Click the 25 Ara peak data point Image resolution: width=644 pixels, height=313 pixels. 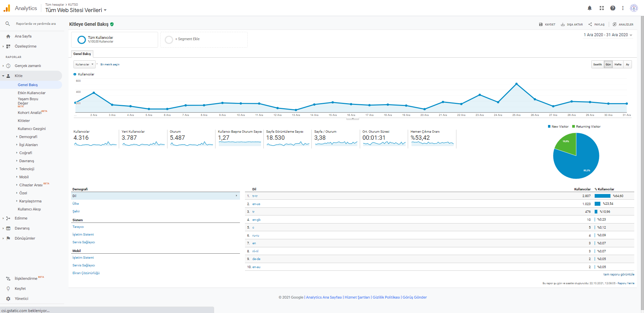(516, 83)
